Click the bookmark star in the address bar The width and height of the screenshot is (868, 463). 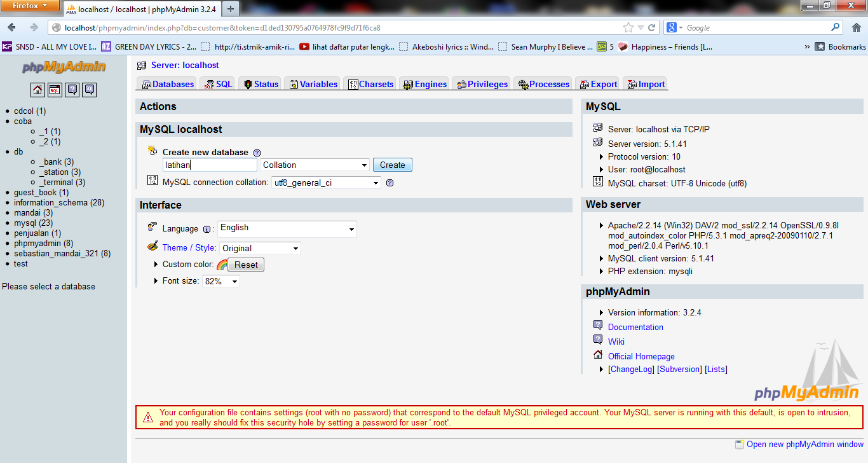coord(628,27)
